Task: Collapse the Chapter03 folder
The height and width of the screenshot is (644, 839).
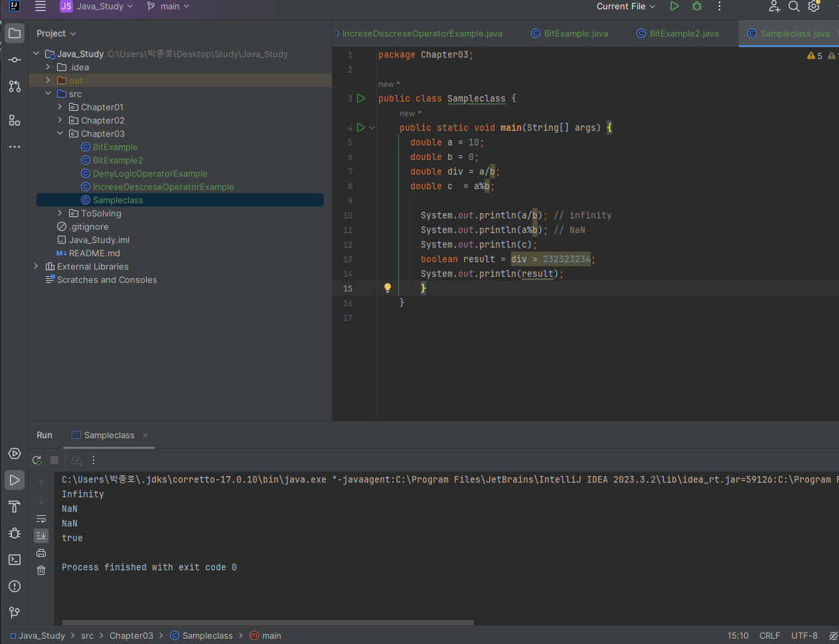Action: pos(60,133)
